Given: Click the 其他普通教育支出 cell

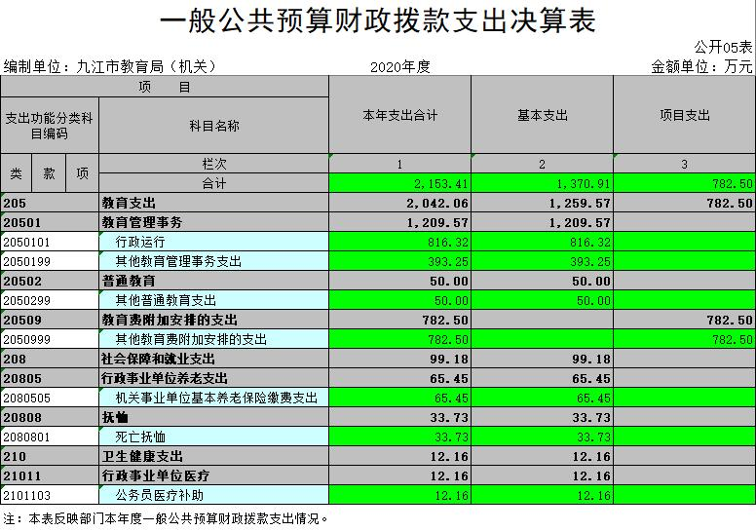Looking at the screenshot, I should [213, 300].
